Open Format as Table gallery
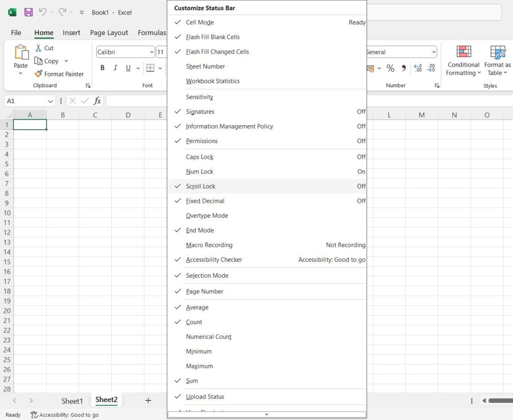Image resolution: width=513 pixels, height=420 pixels. pyautogui.click(x=497, y=61)
